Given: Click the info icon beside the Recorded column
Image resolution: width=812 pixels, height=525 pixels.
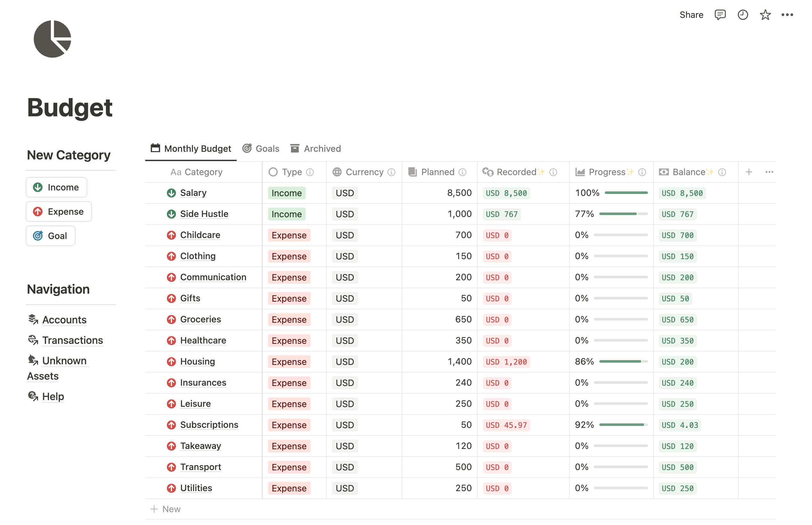Looking at the screenshot, I should 553,172.
